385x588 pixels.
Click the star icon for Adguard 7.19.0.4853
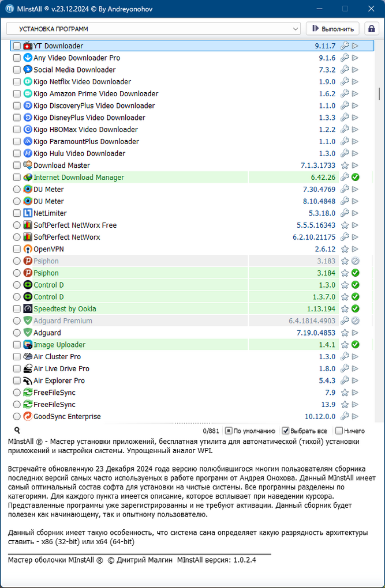pyautogui.click(x=345, y=333)
